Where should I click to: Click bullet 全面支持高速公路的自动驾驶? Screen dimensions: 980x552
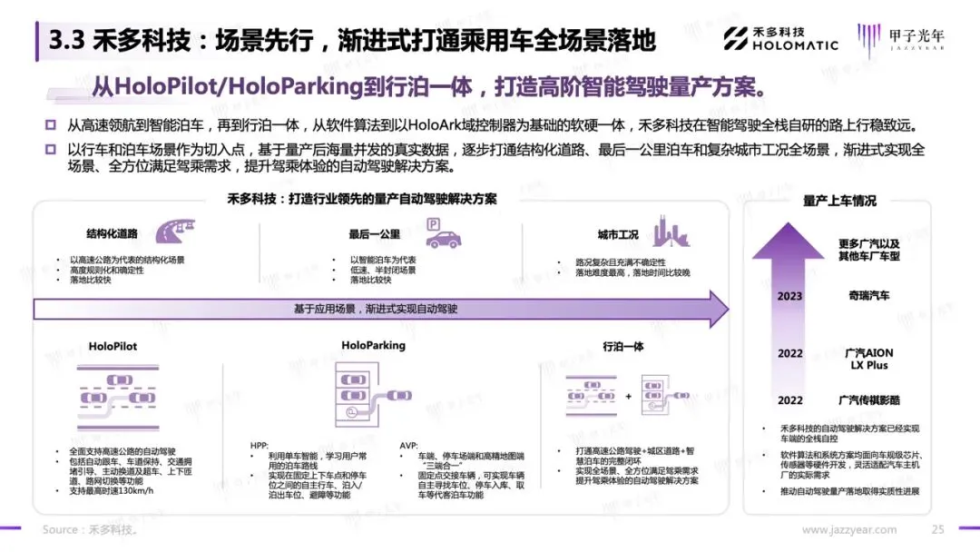[x=122, y=451]
